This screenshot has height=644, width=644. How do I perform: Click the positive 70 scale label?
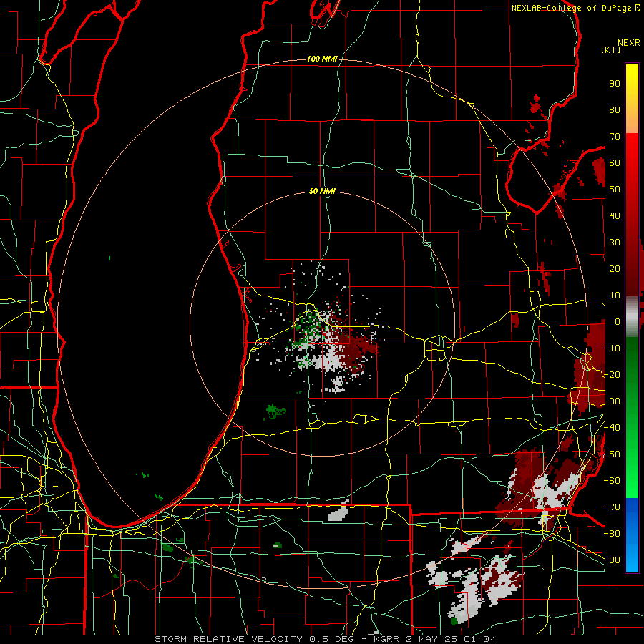(615, 137)
